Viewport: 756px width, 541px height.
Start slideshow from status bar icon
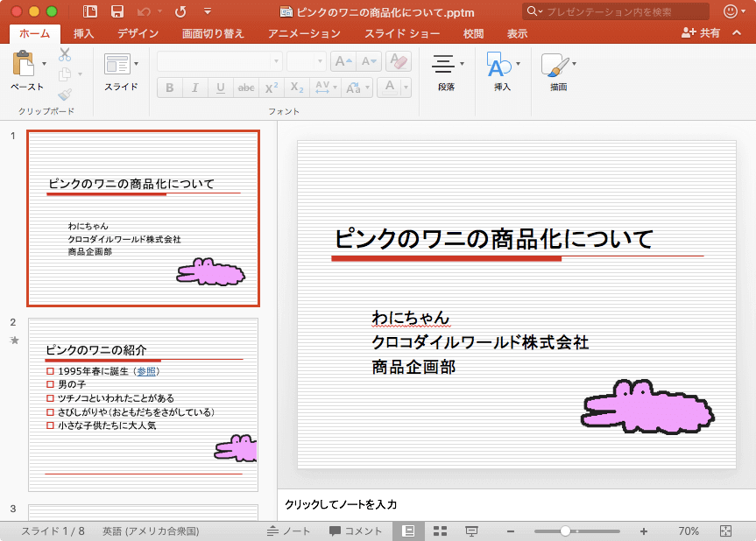[x=471, y=531]
